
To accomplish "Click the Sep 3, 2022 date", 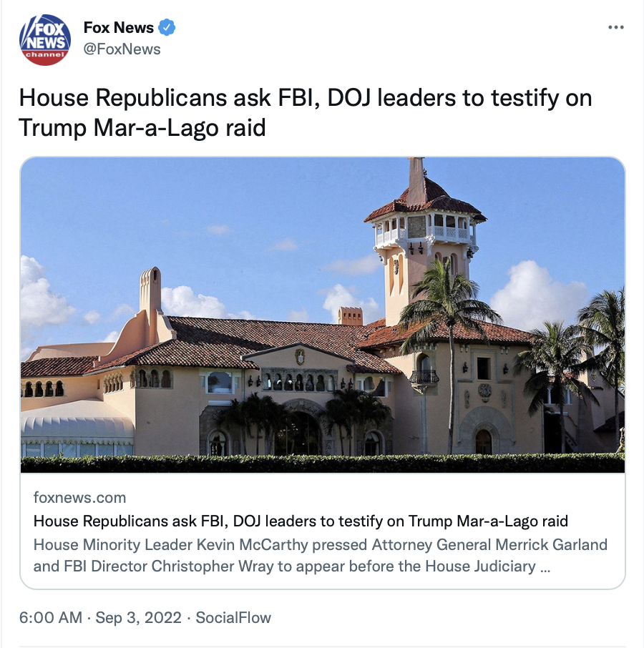I will [x=139, y=617].
